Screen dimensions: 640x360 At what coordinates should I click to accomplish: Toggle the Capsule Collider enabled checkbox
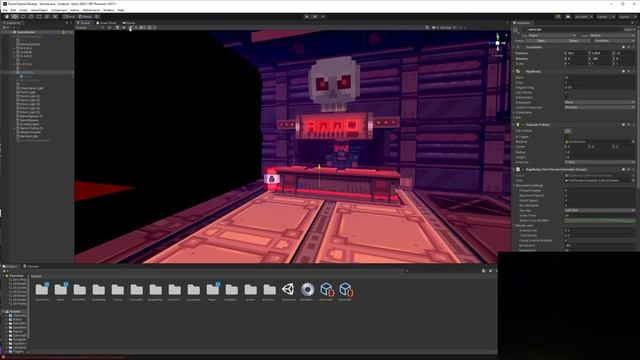(522, 125)
